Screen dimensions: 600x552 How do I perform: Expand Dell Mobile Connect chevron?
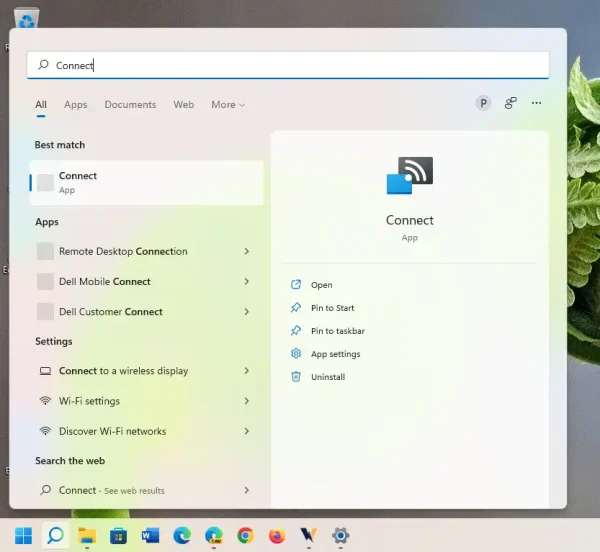[246, 281]
